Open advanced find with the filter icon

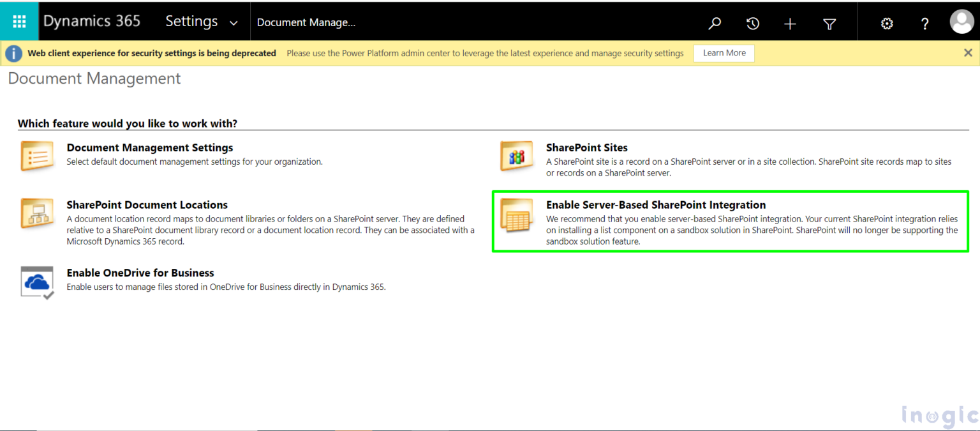click(x=829, y=23)
